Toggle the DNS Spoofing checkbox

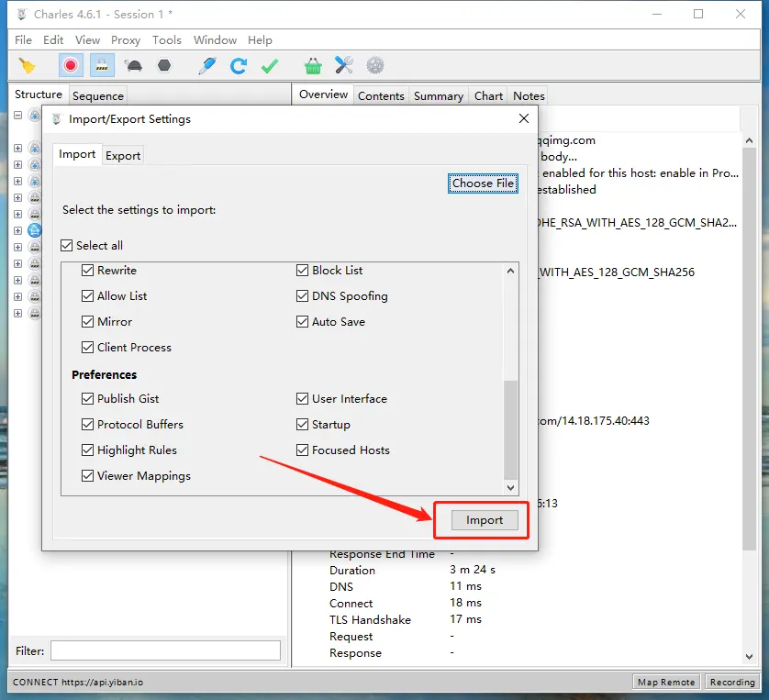[302, 296]
